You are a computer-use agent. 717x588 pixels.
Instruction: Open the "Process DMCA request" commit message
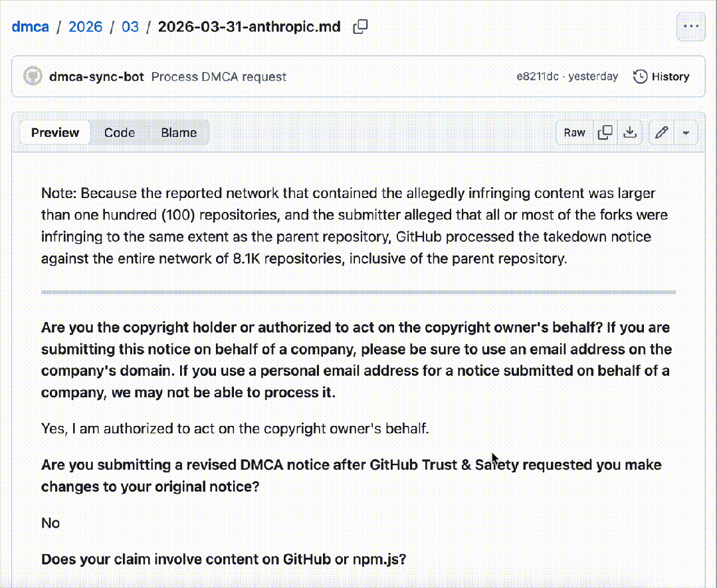[219, 76]
